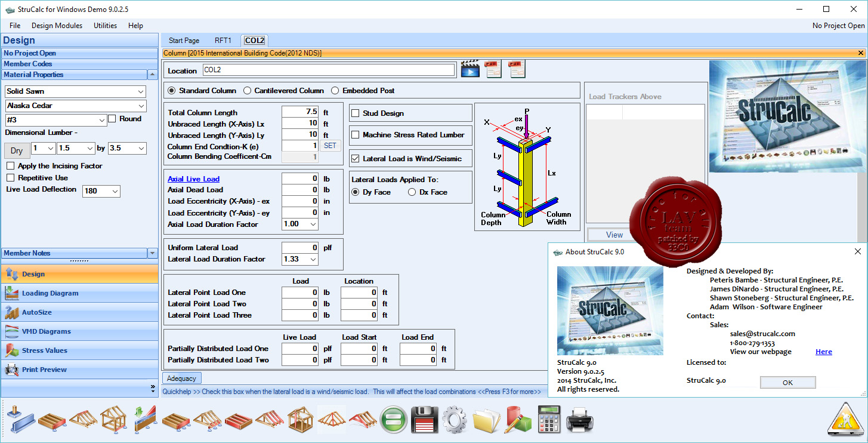The width and height of the screenshot is (868, 443).
Task: Click the Dry moisture button
Action: (17, 150)
